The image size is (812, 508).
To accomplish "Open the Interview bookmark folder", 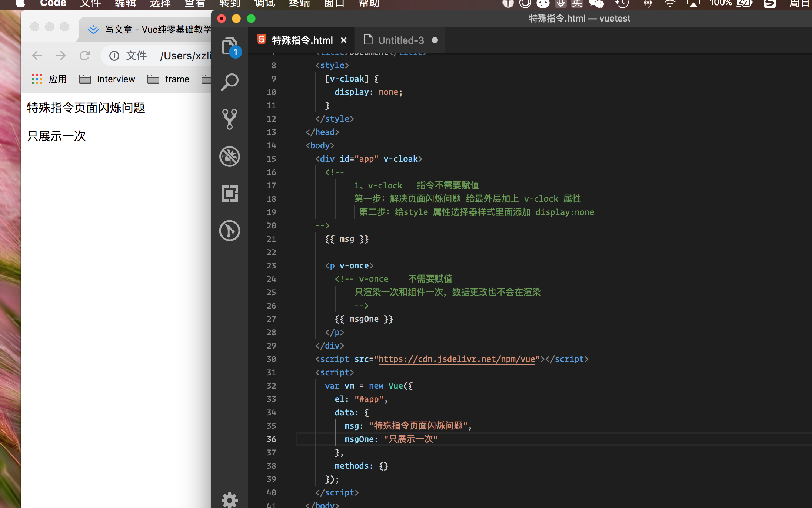I will click(x=107, y=79).
